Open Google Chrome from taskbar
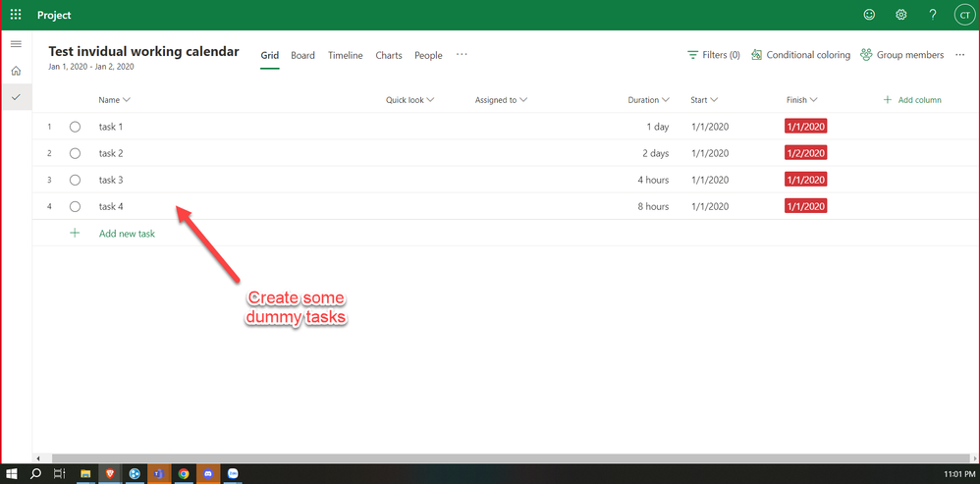This screenshot has width=980, height=484. click(183, 474)
